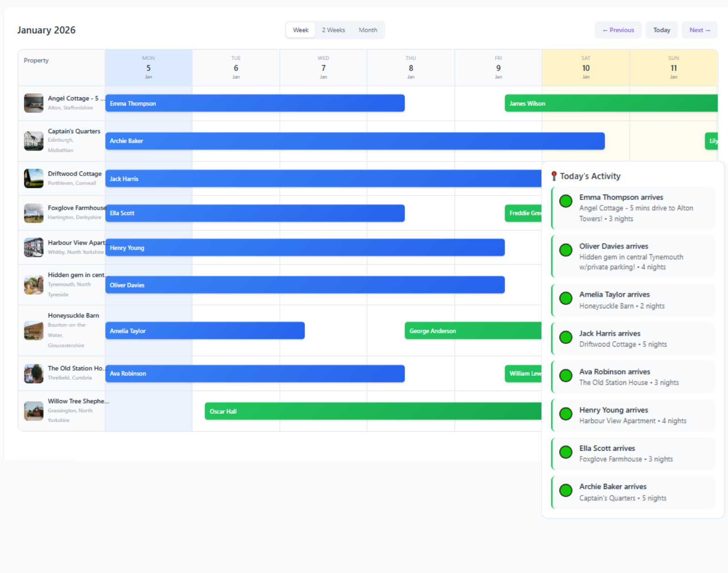Switch to the Month view
This screenshot has height=573, width=728.
click(368, 30)
